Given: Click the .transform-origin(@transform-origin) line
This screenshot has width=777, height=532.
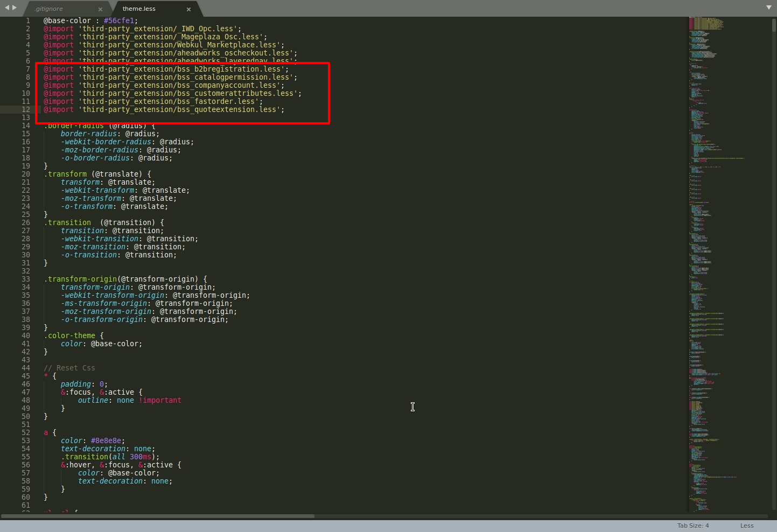Looking at the screenshot, I should click(x=125, y=279).
